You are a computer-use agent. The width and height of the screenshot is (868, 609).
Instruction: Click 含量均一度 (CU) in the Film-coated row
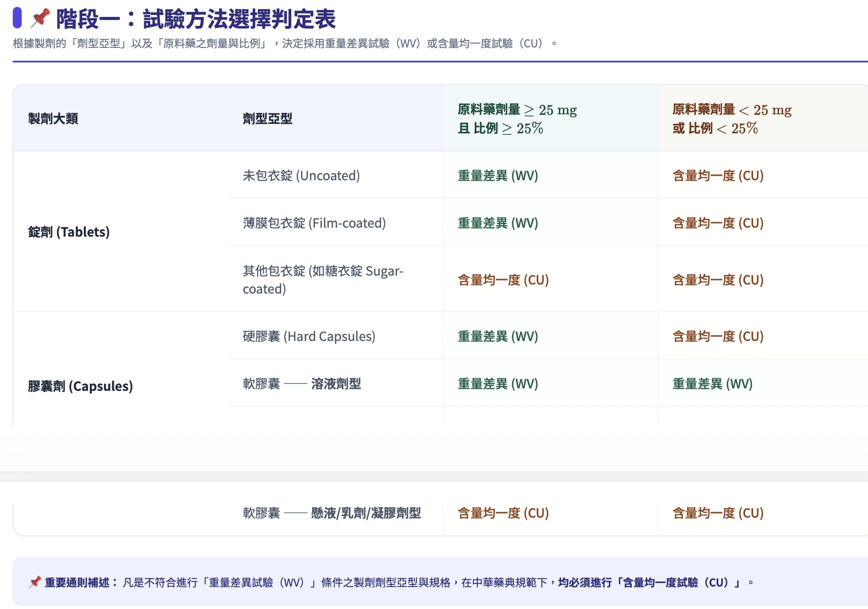pyautogui.click(x=718, y=223)
